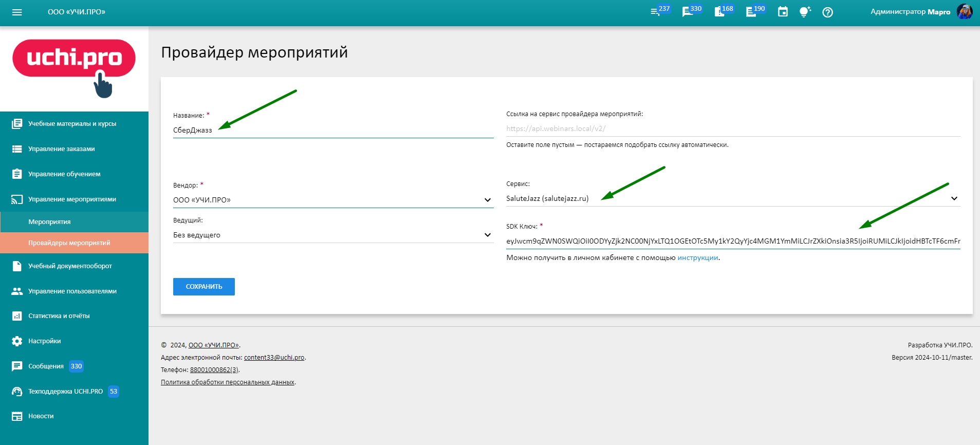The width and height of the screenshot is (980, 445).
Task: Click the Статистика и отчёты chart icon
Action: pos(17,316)
